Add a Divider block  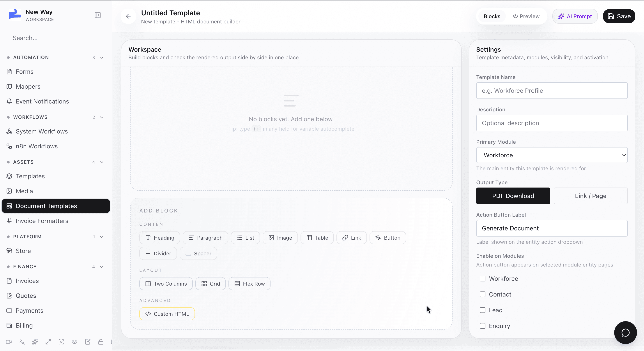pyautogui.click(x=158, y=253)
